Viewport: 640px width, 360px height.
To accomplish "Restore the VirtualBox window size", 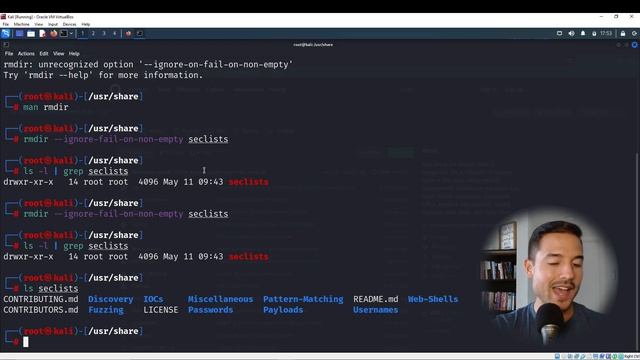I will [x=616, y=17].
